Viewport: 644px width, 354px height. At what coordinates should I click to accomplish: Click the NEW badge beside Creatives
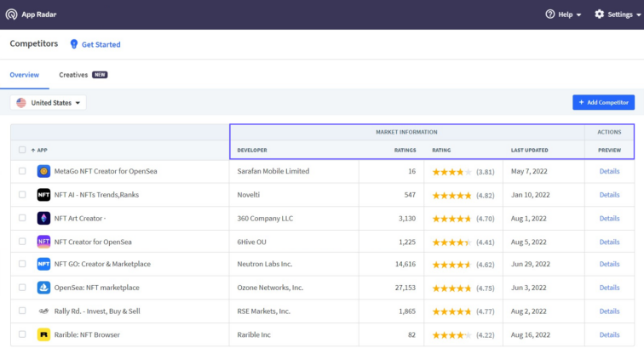click(x=100, y=75)
